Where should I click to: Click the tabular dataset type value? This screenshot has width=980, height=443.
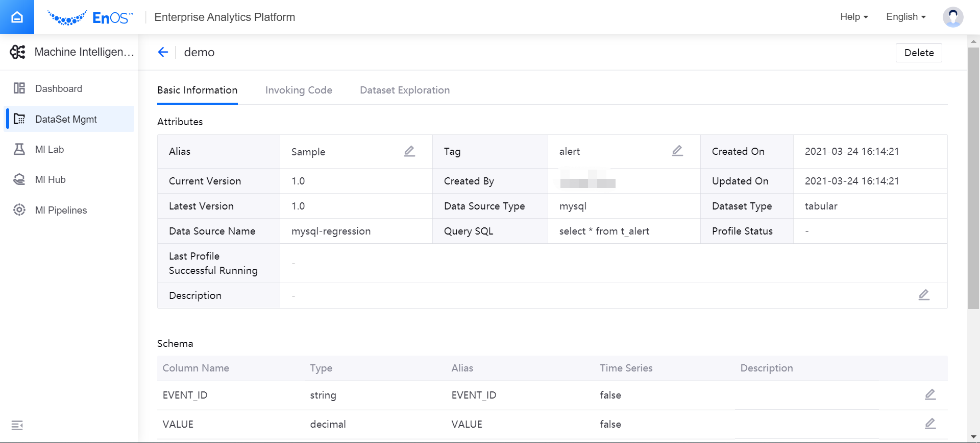821,206
